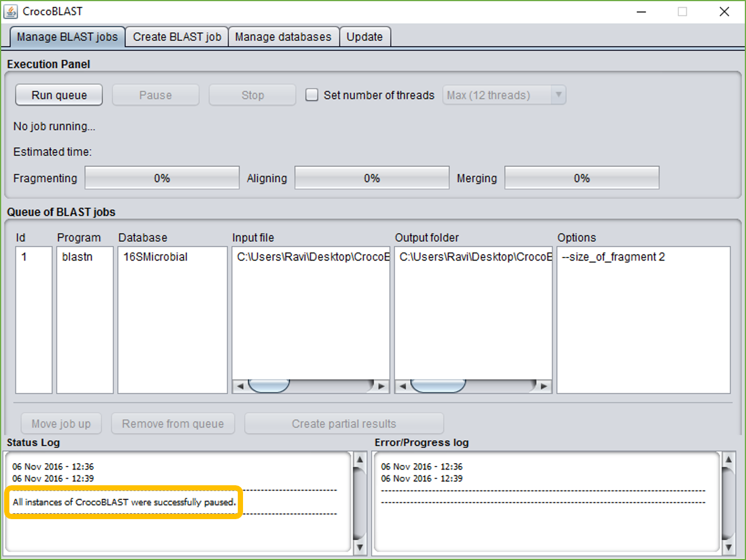Close the CrocoBLAST window
Image resolution: width=746 pixels, height=560 pixels.
[724, 12]
